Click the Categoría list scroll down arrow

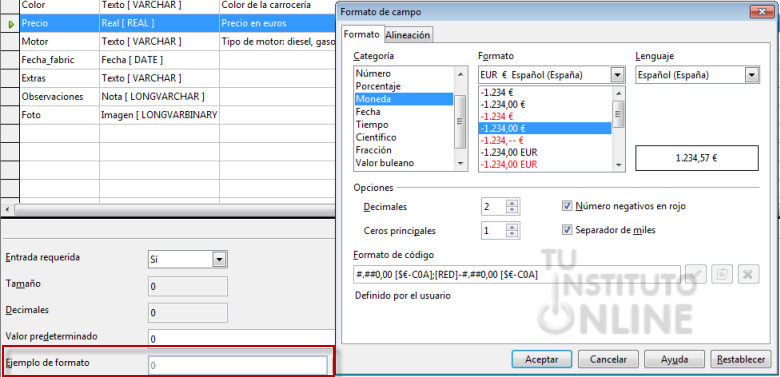point(460,164)
